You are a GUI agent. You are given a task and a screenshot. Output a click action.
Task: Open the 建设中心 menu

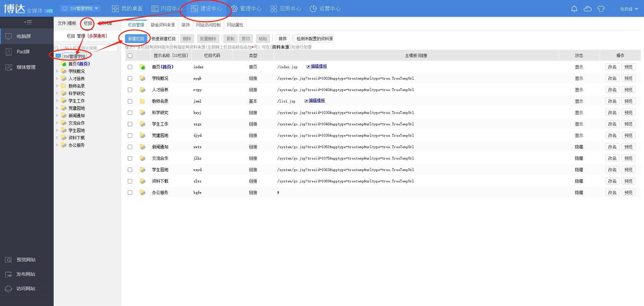[x=206, y=8]
